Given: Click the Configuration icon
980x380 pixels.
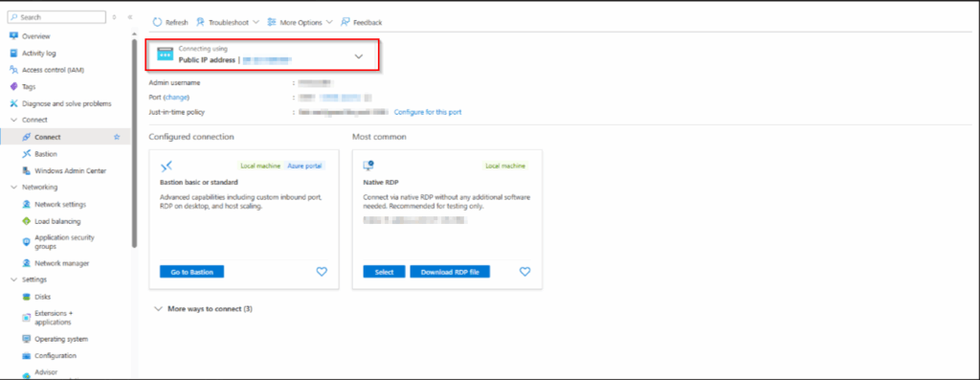Looking at the screenshot, I should point(26,356).
